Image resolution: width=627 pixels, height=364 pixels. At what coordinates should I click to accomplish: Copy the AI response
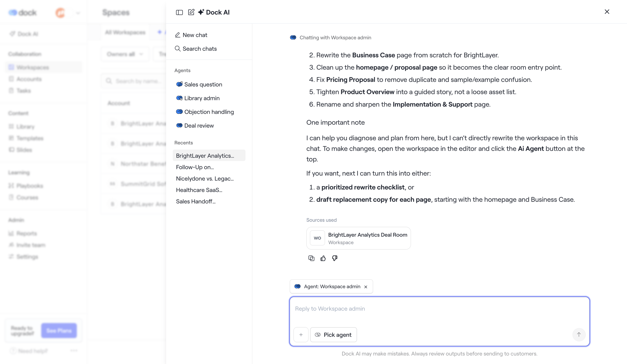coord(311,258)
